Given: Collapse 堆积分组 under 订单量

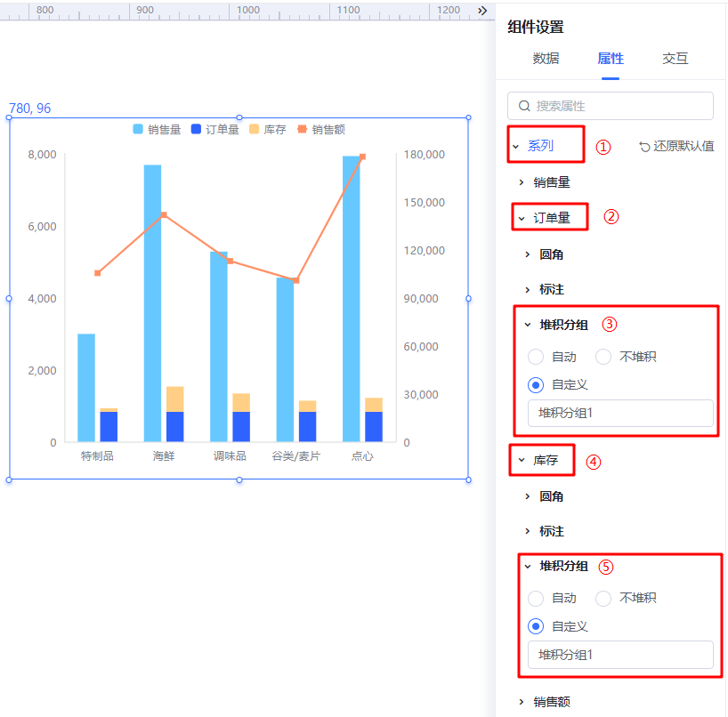Looking at the screenshot, I should pos(528,325).
